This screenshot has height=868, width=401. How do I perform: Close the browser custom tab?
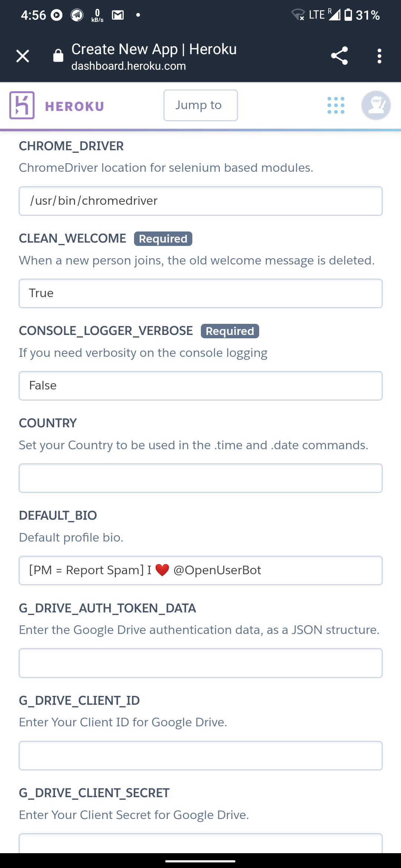pos(23,56)
